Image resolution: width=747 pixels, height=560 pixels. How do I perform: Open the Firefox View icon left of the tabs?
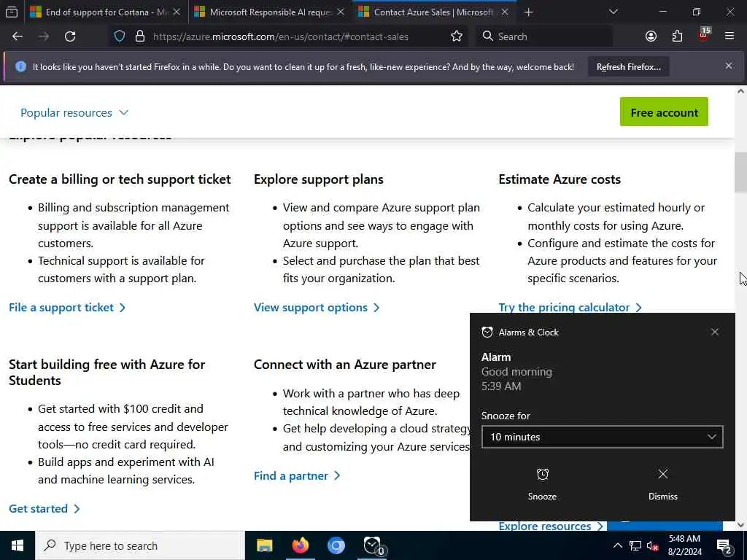pos(12,12)
